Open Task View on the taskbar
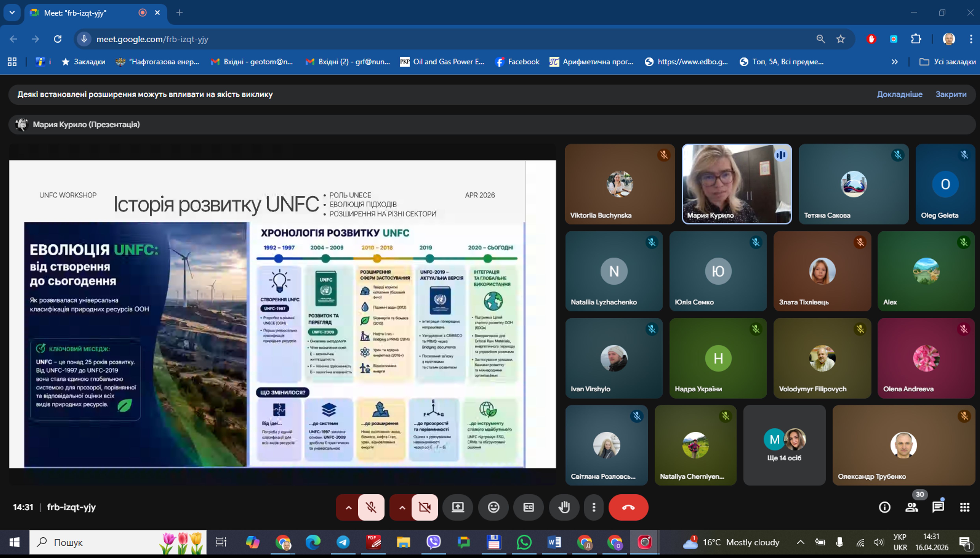980x558 pixels. (221, 542)
